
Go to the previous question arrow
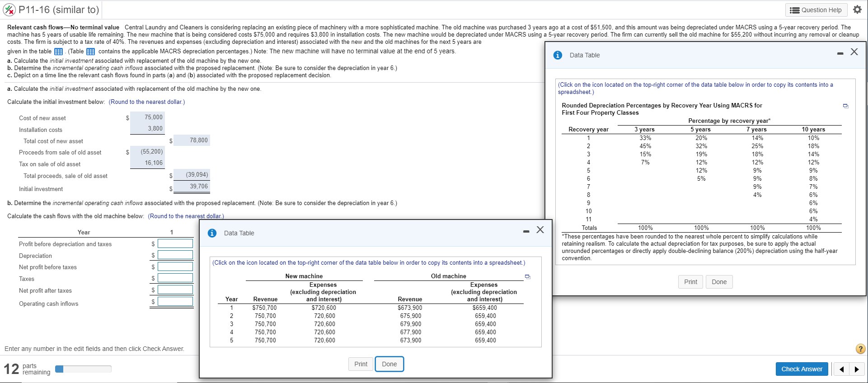coord(841,369)
